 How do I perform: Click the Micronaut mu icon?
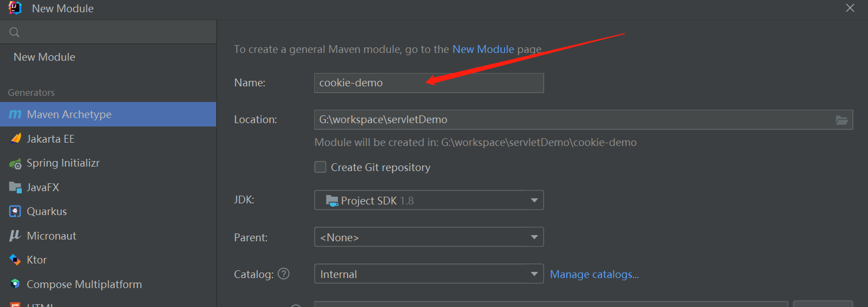(x=15, y=236)
